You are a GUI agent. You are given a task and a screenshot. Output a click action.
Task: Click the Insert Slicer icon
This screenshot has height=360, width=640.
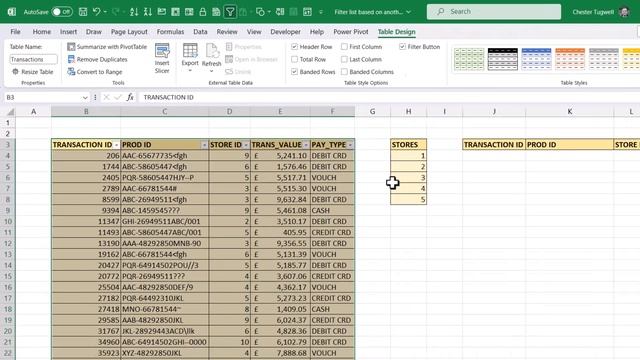[x=162, y=51]
